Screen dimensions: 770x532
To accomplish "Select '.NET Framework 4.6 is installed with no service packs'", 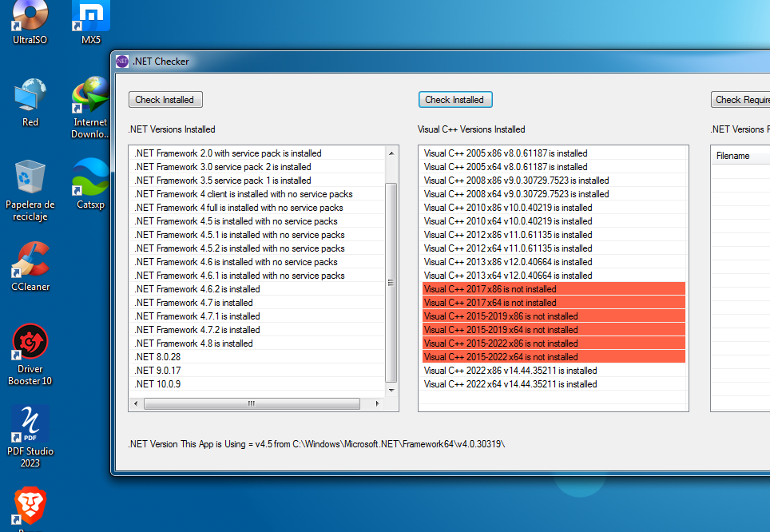I will click(x=257, y=262).
